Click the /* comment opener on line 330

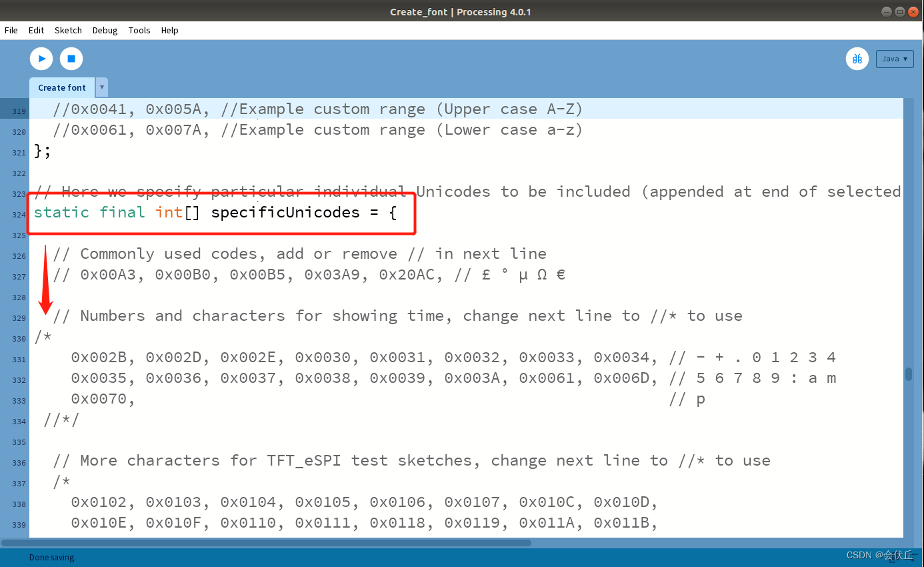[43, 337]
